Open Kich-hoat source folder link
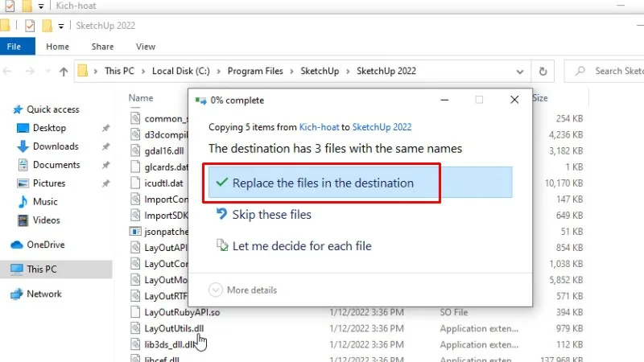Image resolution: width=644 pixels, height=362 pixels. pyautogui.click(x=320, y=127)
